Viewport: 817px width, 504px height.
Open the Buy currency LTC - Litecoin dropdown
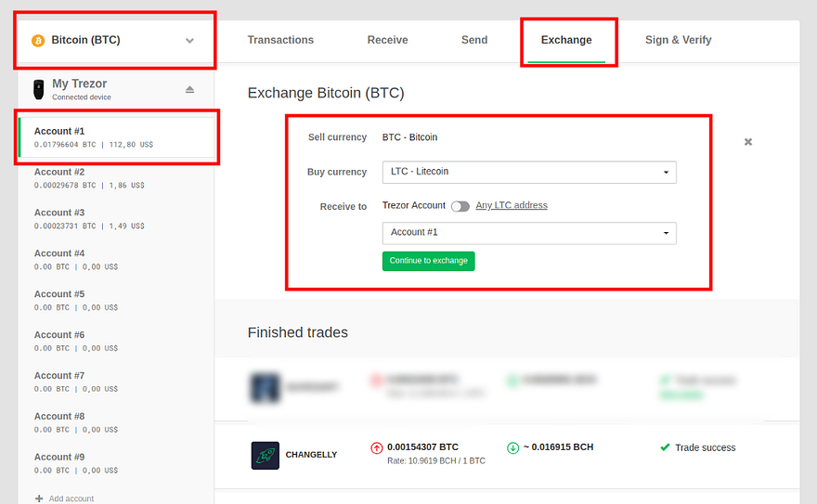pyautogui.click(x=529, y=172)
